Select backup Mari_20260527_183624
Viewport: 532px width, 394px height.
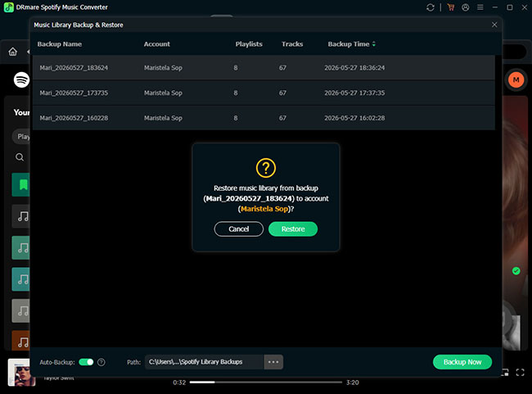(264, 68)
